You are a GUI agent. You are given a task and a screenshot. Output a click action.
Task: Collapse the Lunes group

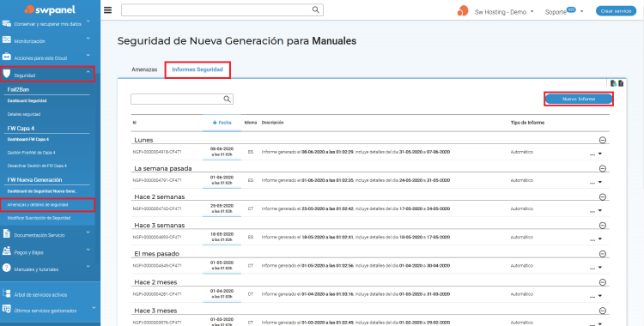click(x=603, y=140)
